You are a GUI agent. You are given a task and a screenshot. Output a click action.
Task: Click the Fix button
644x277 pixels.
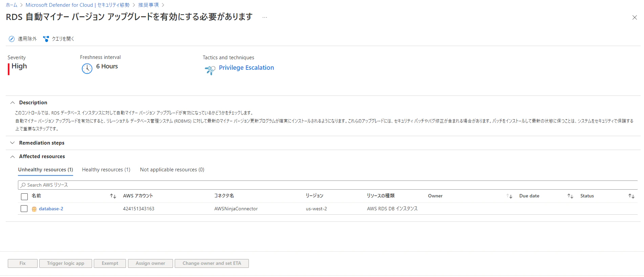point(23,263)
